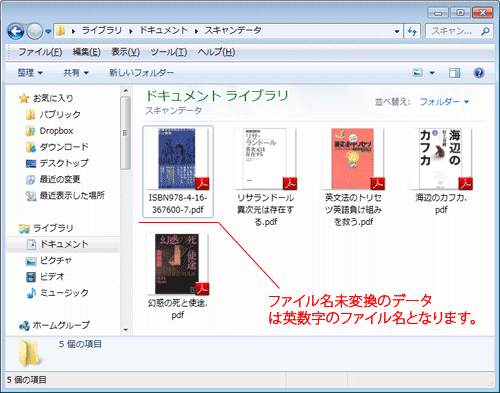Image resolution: width=500 pixels, height=393 pixels.
Task: Click the ダウンロード folder icon
Action: tap(30, 147)
